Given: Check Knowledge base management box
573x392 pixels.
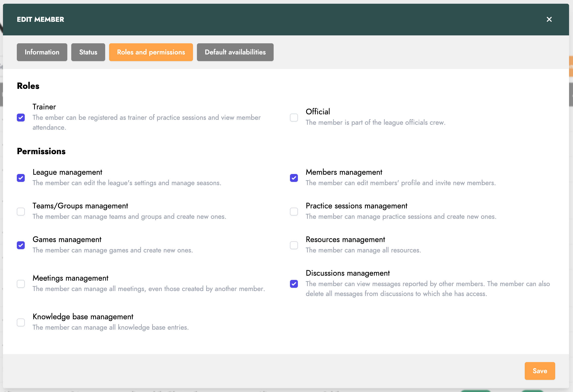Looking at the screenshot, I should pyautogui.click(x=21, y=322).
